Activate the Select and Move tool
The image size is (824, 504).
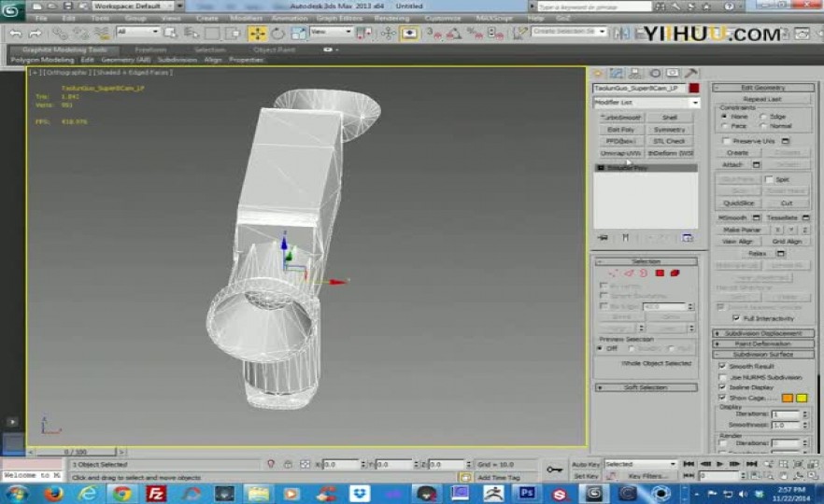coord(257,34)
